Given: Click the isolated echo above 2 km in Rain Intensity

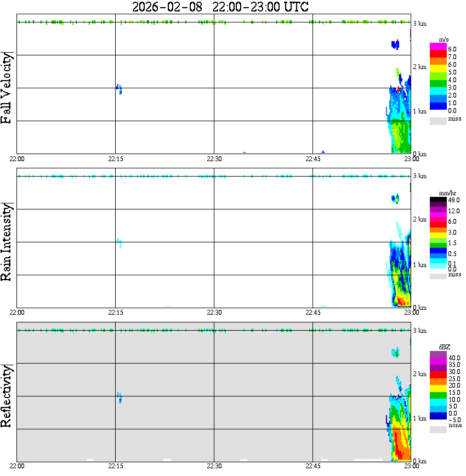Looking at the screenshot, I should pyautogui.click(x=395, y=199).
